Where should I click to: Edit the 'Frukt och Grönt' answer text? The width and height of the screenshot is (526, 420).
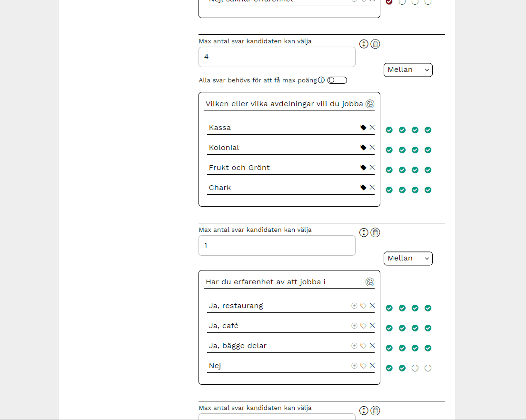pyautogui.click(x=281, y=168)
